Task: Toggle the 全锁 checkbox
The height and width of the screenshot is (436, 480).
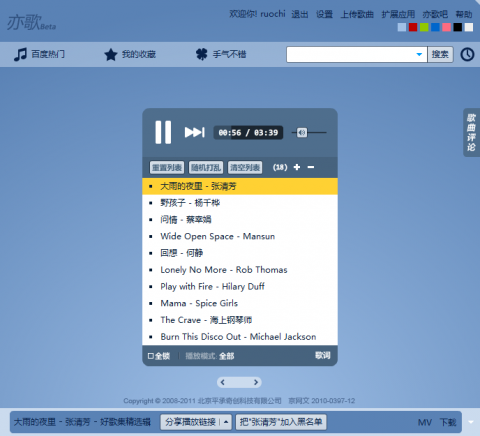Action: click(x=151, y=356)
